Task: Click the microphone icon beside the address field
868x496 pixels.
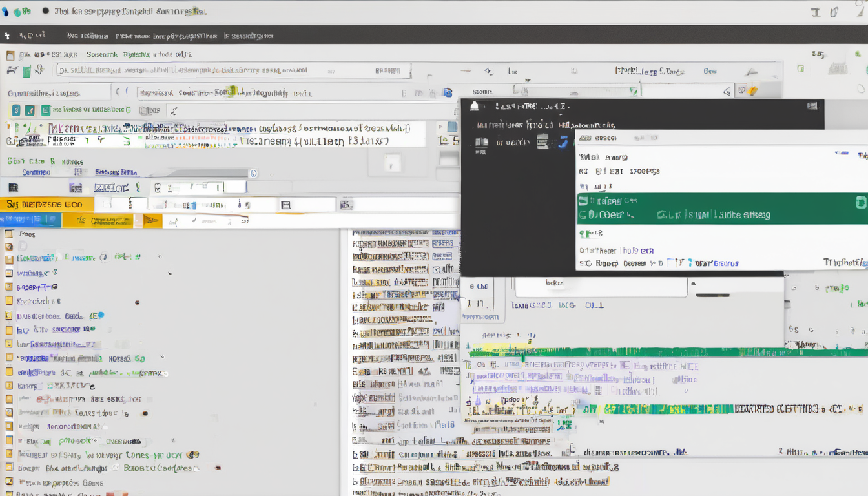Action: 39,70
